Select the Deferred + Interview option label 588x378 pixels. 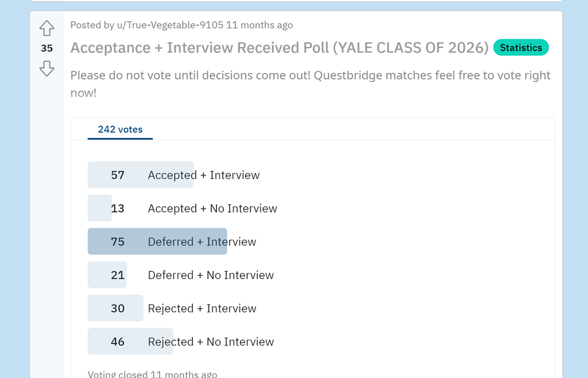click(201, 242)
